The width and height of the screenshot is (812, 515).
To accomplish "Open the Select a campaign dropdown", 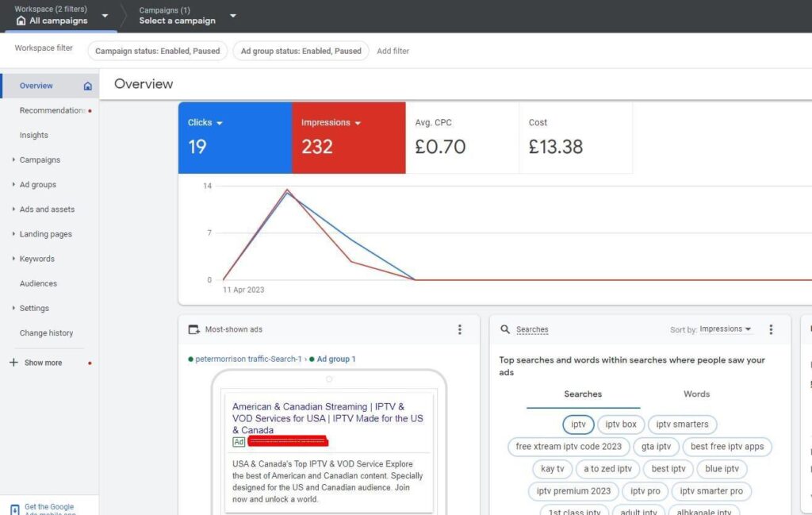I will (233, 16).
